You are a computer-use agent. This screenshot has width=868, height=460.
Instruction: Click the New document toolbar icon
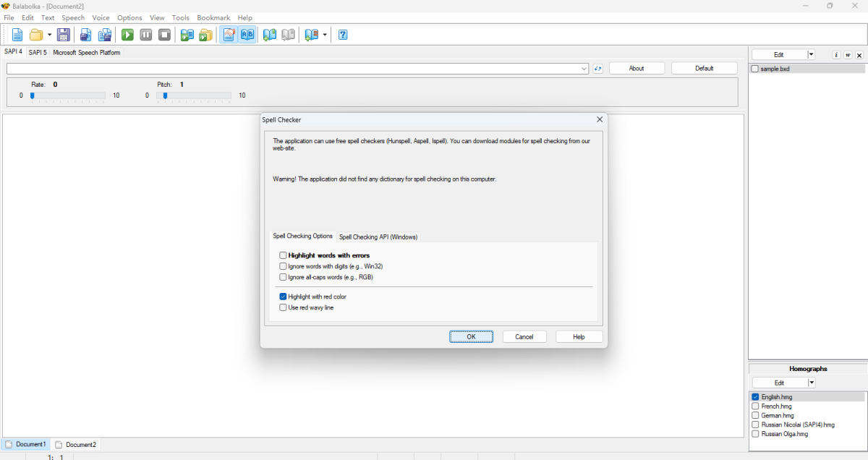pos(17,35)
